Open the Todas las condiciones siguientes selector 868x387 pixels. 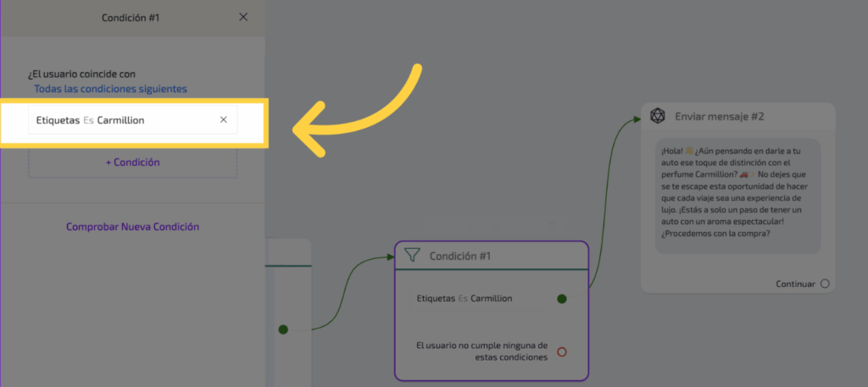click(110, 89)
